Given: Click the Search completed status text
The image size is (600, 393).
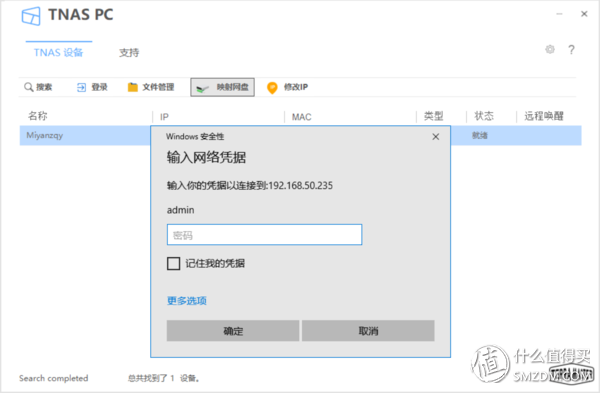Looking at the screenshot, I should click(x=54, y=378).
